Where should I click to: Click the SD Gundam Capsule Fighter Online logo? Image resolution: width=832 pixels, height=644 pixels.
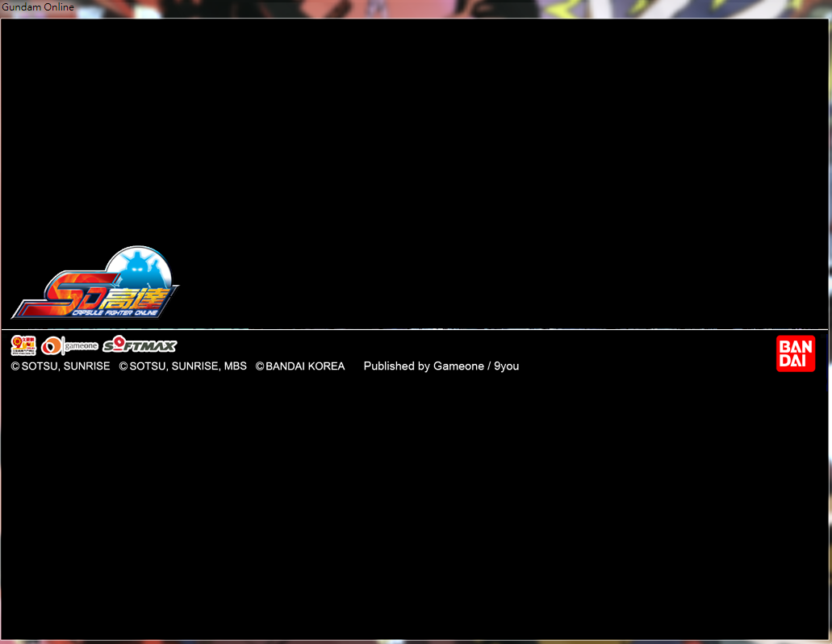pos(95,282)
